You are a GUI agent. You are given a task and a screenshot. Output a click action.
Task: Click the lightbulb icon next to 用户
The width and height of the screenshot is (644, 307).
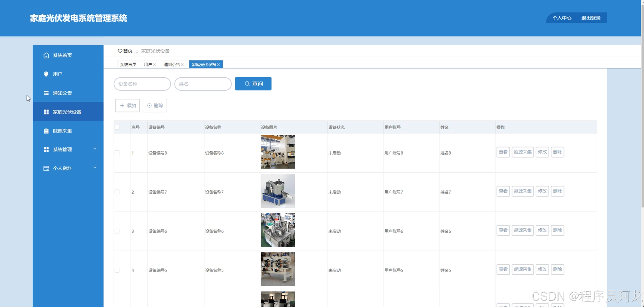pos(46,74)
